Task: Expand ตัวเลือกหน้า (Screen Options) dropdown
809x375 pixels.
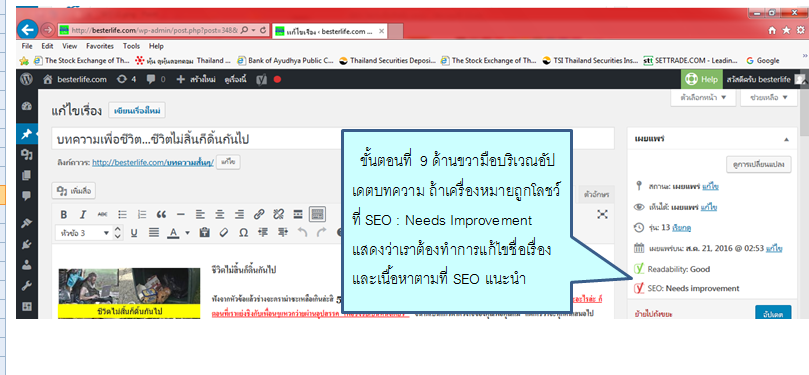Action: click(x=703, y=97)
